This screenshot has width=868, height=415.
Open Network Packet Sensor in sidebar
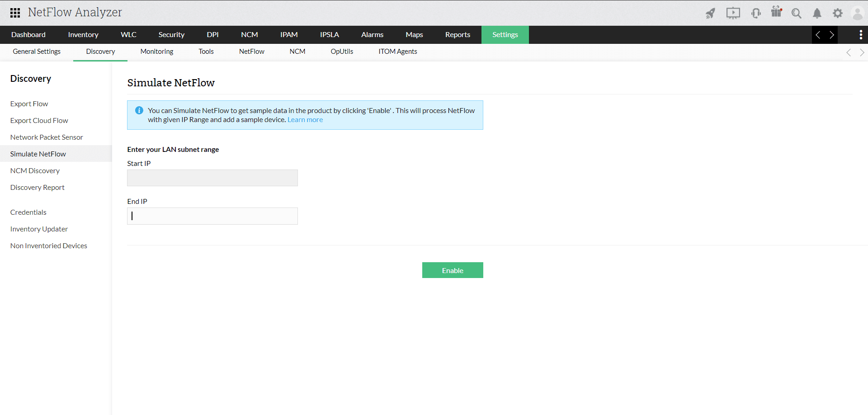point(47,137)
